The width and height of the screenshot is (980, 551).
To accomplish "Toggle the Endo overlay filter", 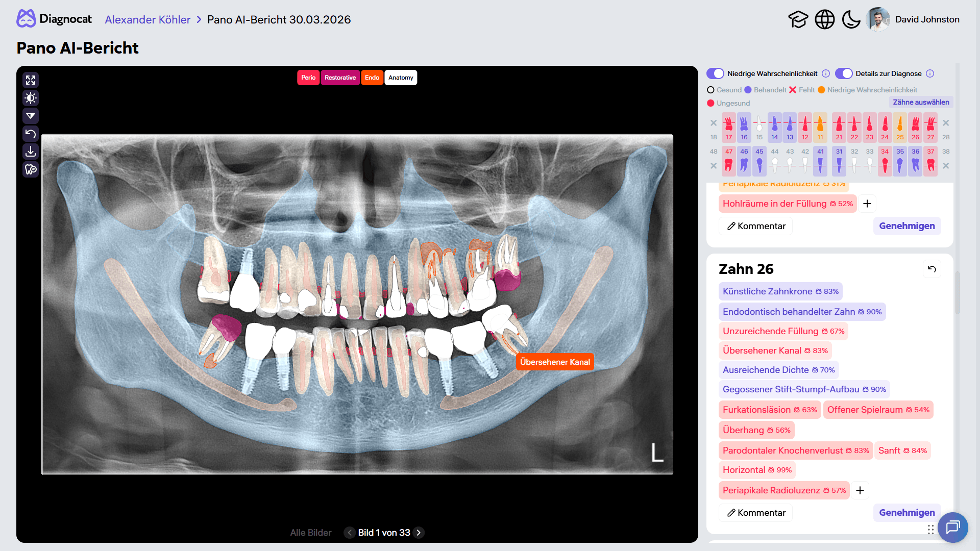I will click(372, 78).
